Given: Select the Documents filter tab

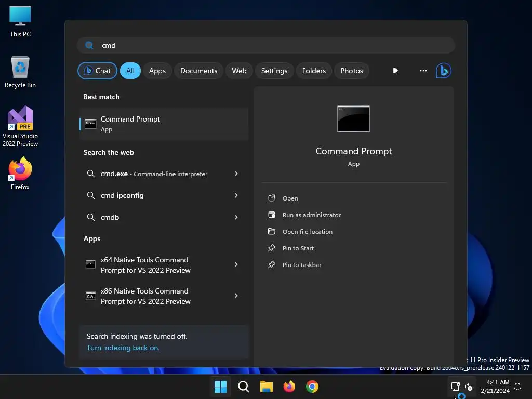Looking at the screenshot, I should 198,71.
